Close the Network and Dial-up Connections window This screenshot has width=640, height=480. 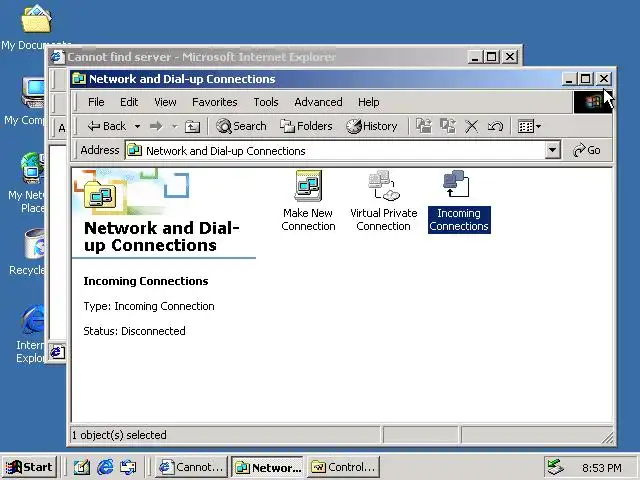pyautogui.click(x=604, y=79)
